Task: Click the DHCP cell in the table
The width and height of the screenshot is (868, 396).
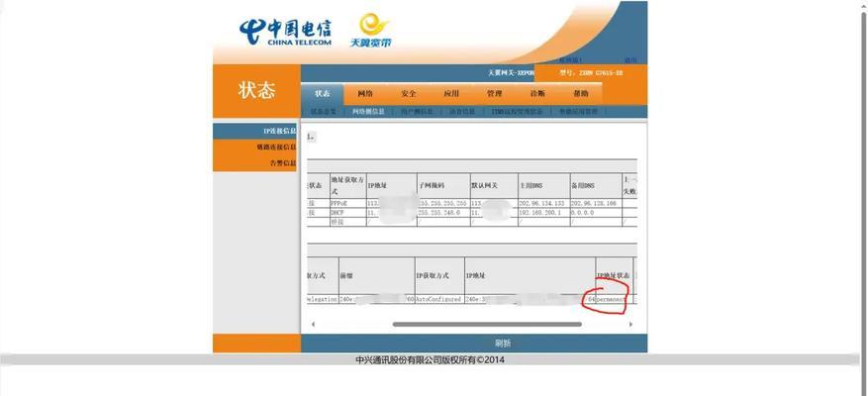Action: 347,212
